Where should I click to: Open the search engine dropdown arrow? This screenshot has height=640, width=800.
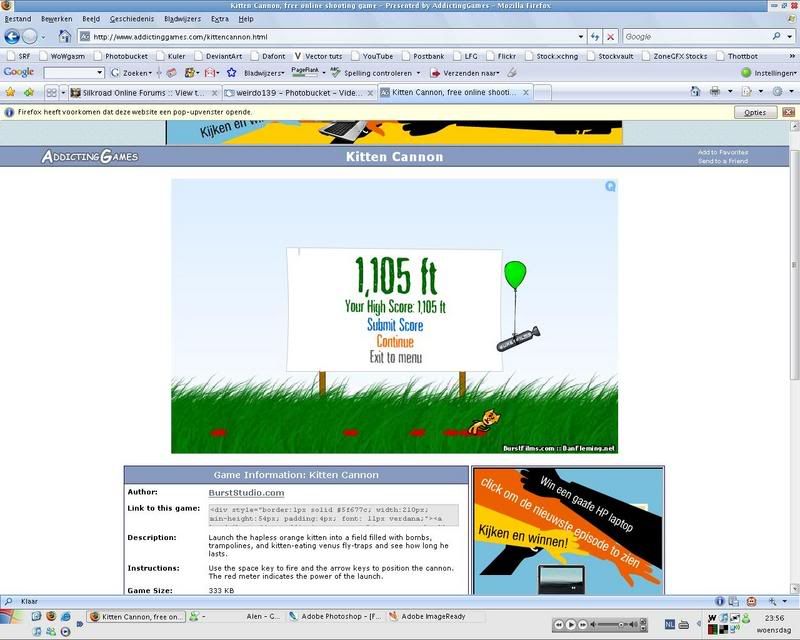click(790, 36)
